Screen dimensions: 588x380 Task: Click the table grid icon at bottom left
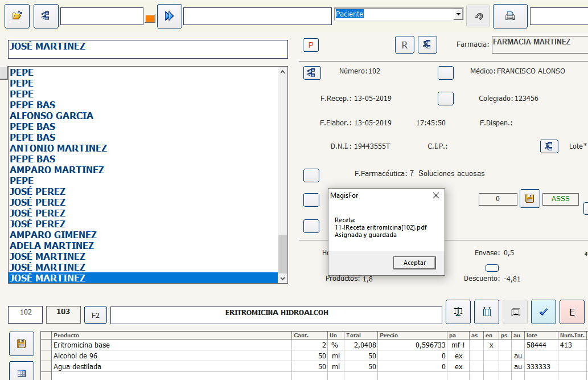tap(22, 373)
